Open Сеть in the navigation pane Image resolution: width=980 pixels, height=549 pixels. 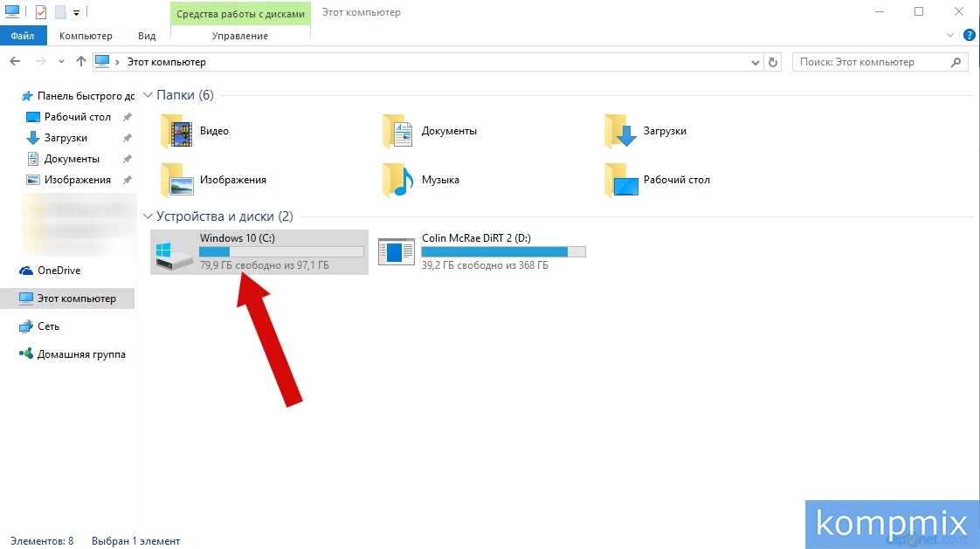(38, 326)
